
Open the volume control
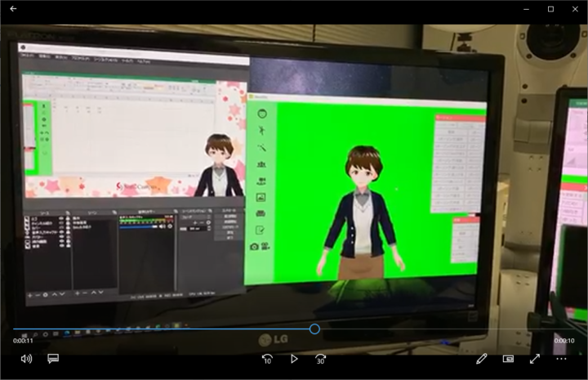pos(26,359)
